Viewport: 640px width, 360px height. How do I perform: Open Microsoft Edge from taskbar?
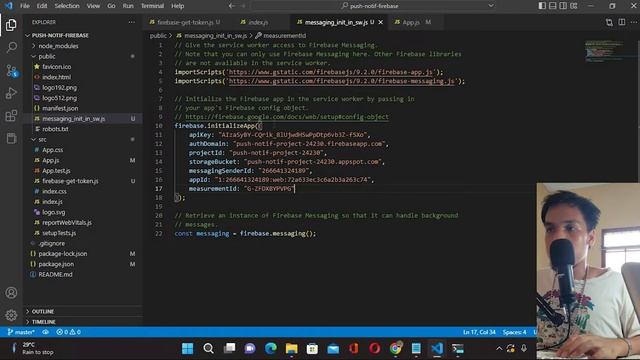pos(271,349)
